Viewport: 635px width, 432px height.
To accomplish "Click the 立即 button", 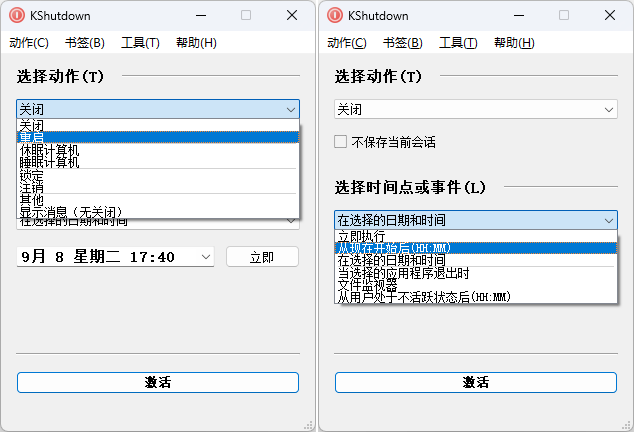I will pos(262,257).
